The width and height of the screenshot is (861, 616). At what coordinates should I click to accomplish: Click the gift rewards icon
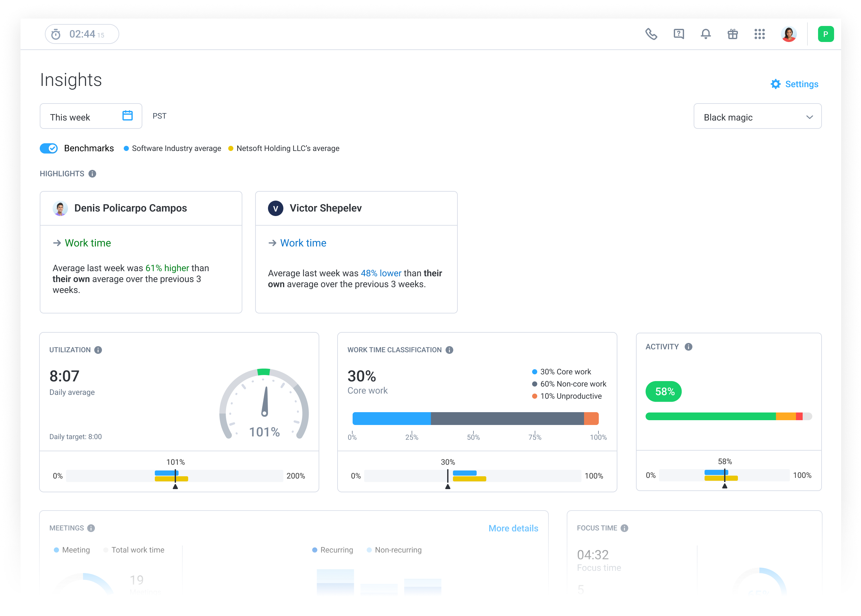(732, 34)
